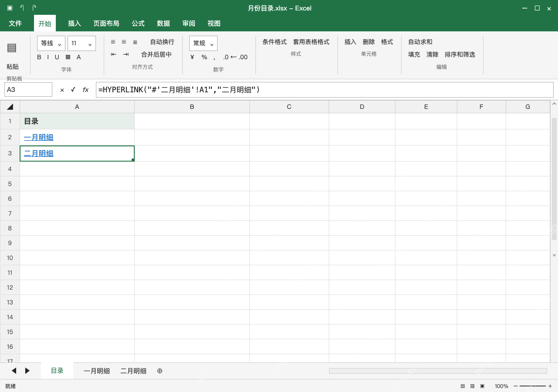Click the 删除 cells button

369,42
